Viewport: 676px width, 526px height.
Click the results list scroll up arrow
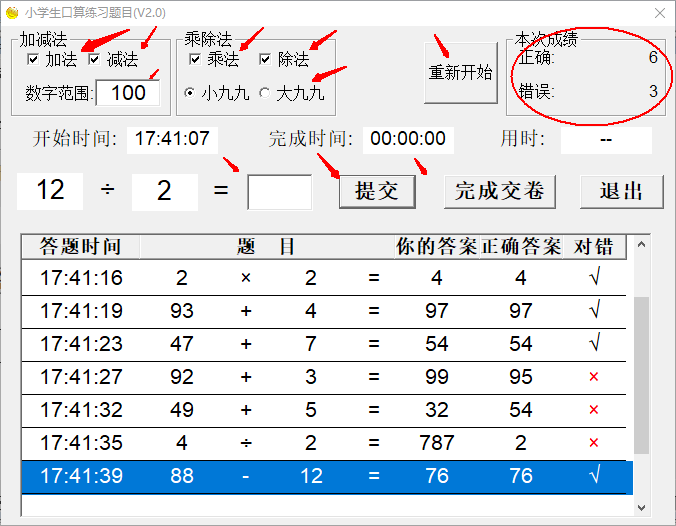[641, 245]
